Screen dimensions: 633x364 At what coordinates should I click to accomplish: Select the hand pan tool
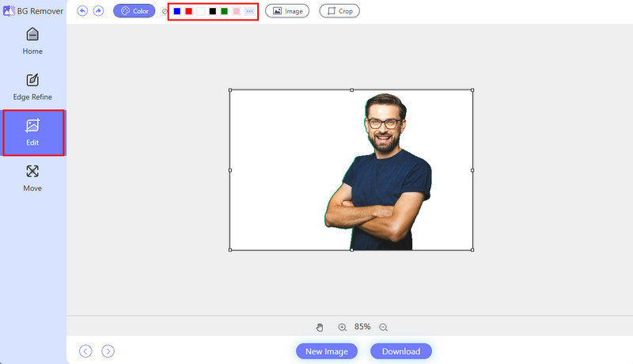tap(320, 328)
